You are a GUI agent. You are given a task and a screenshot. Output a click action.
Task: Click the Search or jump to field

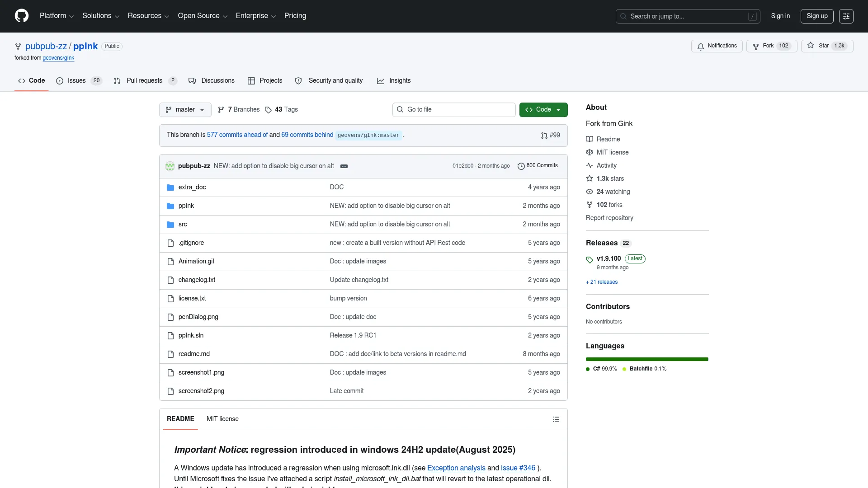688,16
